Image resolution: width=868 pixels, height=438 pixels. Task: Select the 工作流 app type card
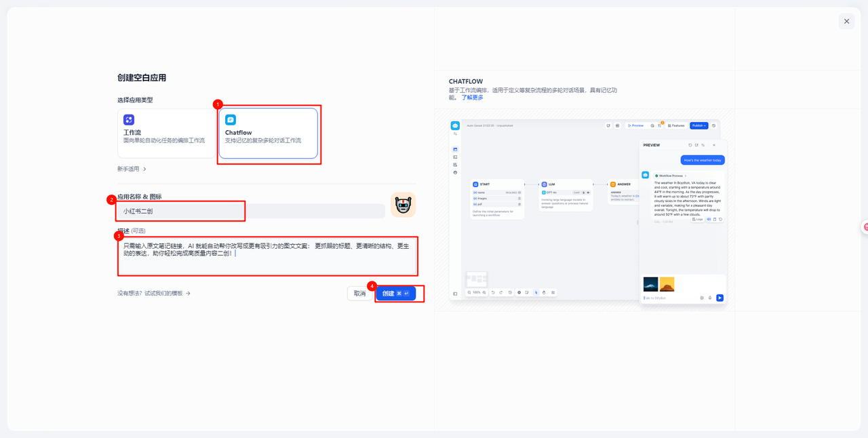(166, 133)
